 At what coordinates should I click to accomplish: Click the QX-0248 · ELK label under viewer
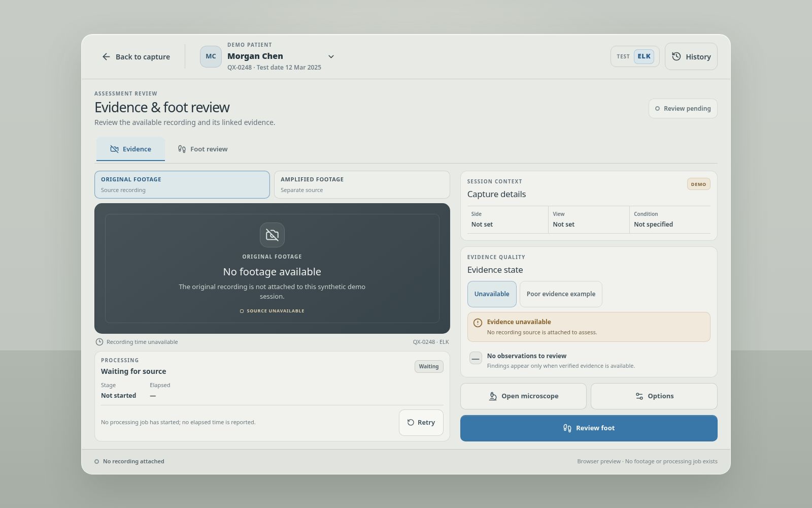click(x=431, y=342)
